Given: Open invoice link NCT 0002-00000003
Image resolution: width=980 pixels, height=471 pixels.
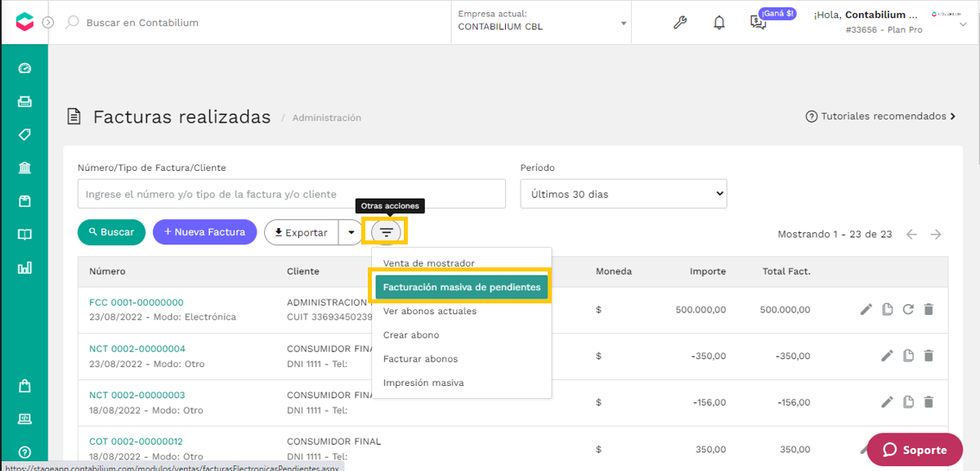Looking at the screenshot, I should [137, 395].
